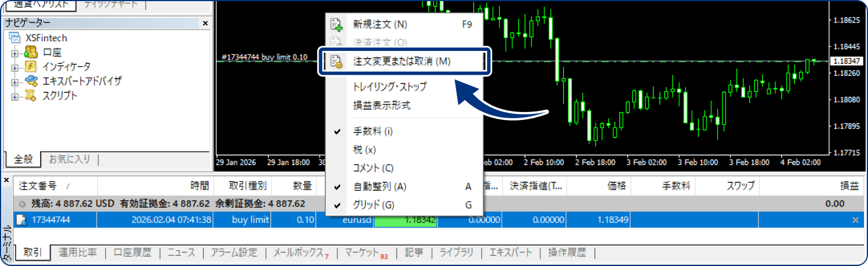Choose 注文変更または取消 (M) menu entry
The image size is (868, 266).
404,61
